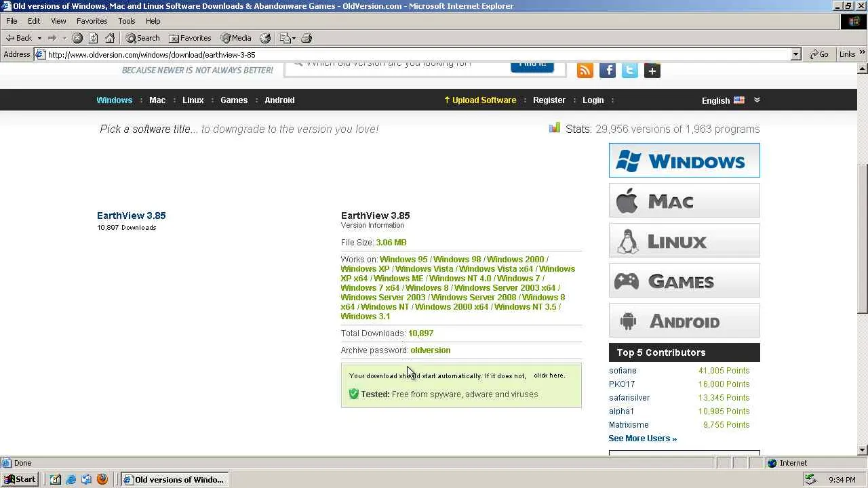Open the Favorites menu in menu bar

point(92,21)
